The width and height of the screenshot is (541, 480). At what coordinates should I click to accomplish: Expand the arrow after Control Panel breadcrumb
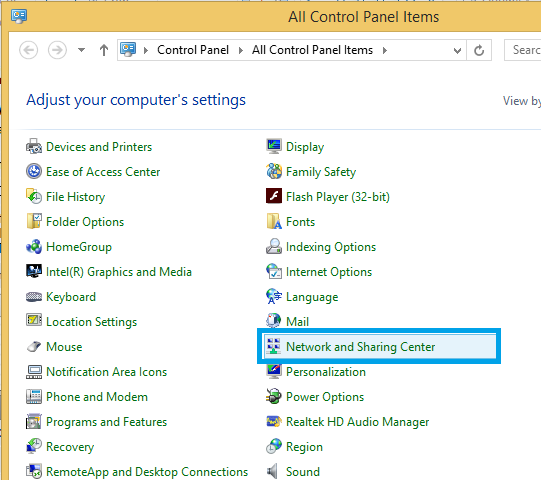(x=241, y=51)
